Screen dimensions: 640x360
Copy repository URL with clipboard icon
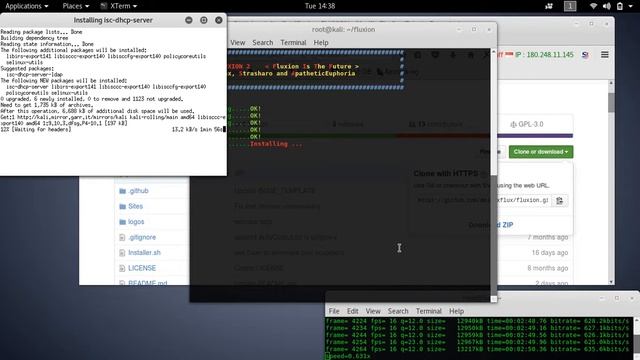[560, 200]
